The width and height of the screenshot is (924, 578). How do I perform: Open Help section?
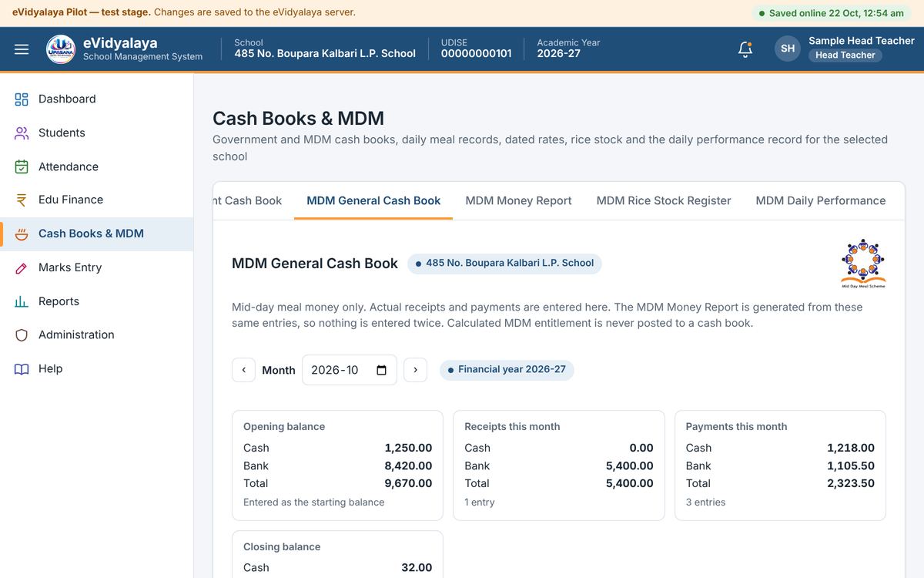96,368
